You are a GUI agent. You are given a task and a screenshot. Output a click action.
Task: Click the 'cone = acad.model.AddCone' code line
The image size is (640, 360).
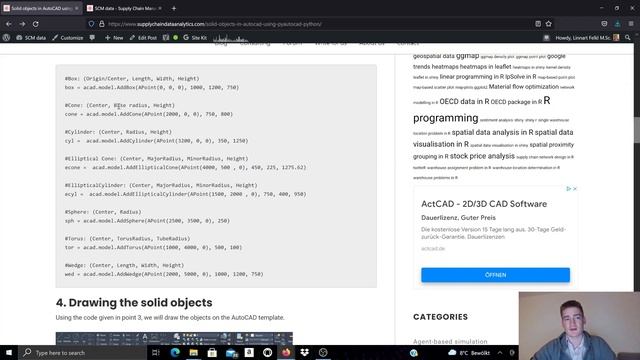149,114
